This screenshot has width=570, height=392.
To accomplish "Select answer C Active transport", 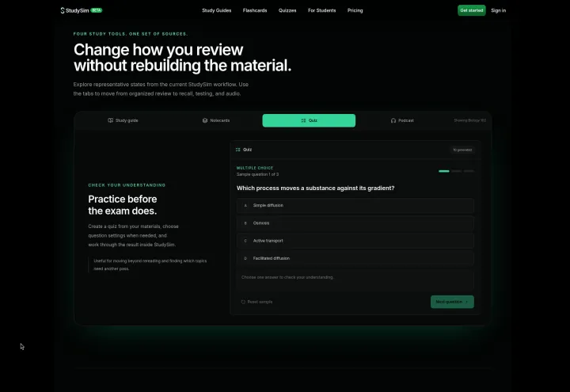I will 355,241.
